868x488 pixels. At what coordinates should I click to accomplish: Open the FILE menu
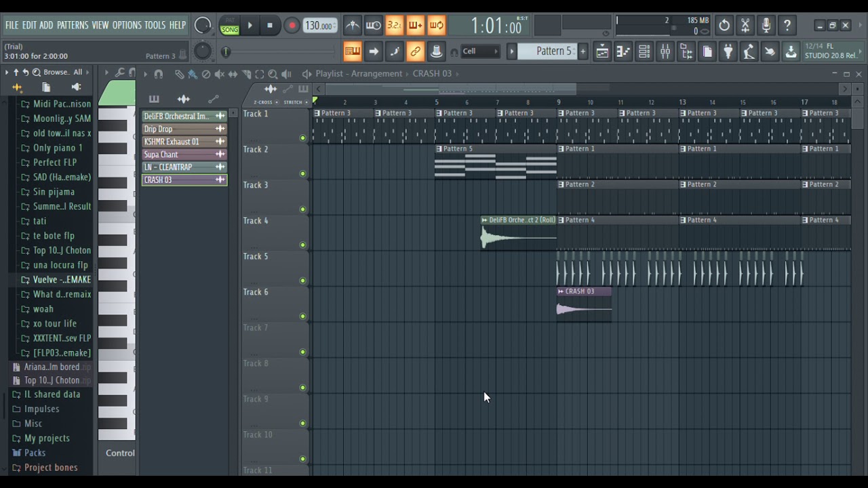coord(12,25)
